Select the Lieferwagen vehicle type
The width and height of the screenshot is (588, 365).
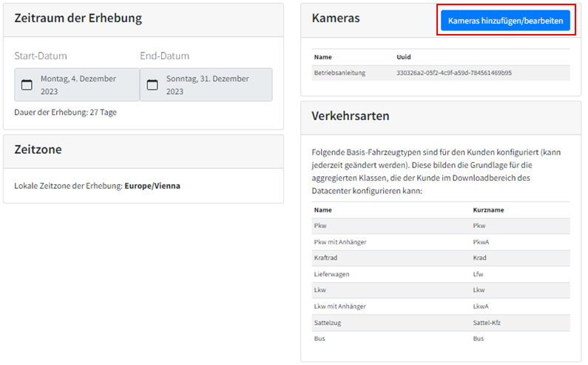click(331, 274)
